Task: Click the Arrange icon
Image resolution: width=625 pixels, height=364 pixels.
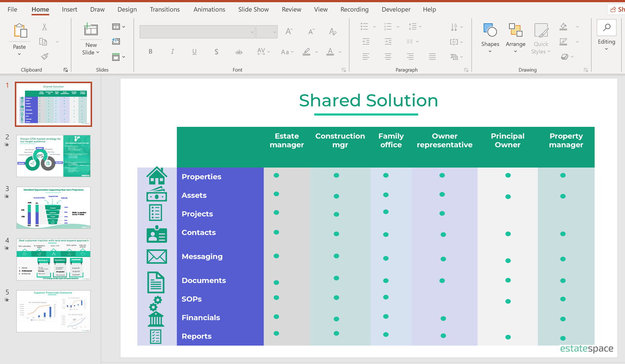Action: pyautogui.click(x=515, y=30)
